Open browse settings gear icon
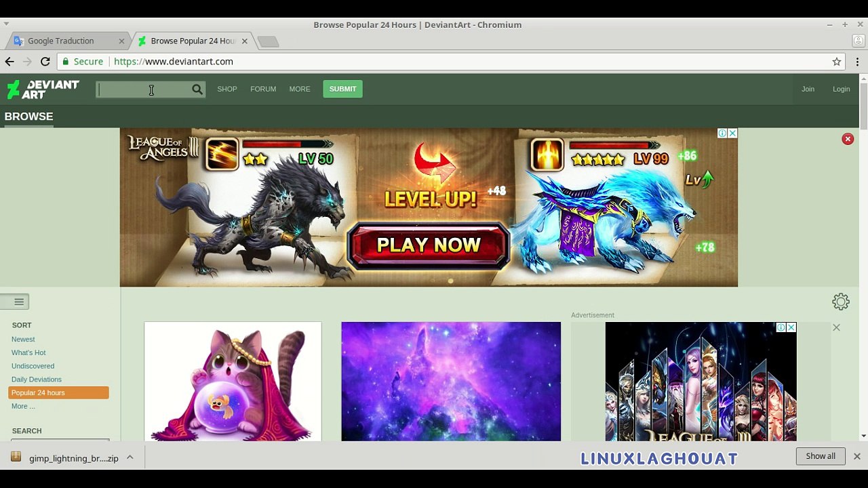 (841, 302)
